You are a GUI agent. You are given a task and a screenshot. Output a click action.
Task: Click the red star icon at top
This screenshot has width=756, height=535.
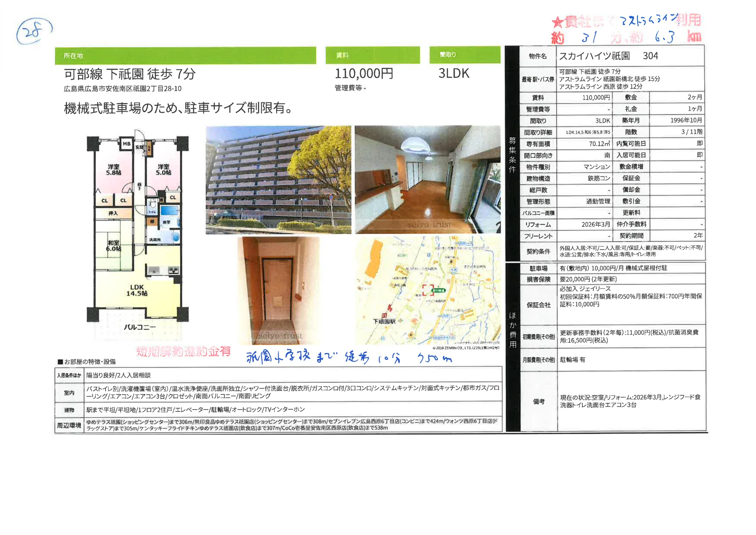tap(557, 22)
